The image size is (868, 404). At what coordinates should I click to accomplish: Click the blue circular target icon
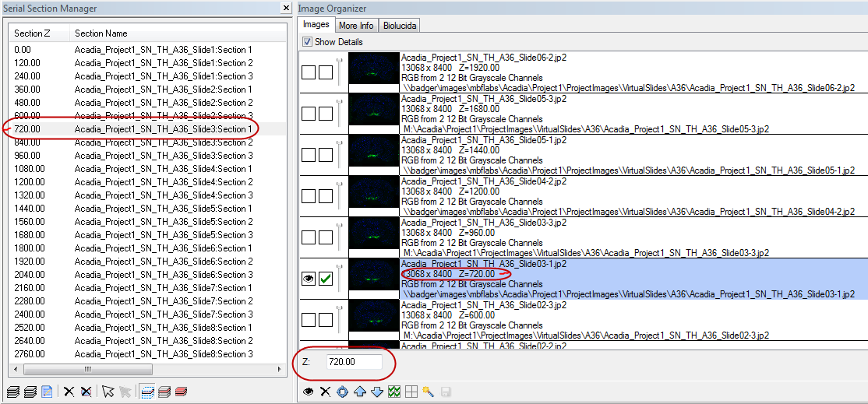343,392
